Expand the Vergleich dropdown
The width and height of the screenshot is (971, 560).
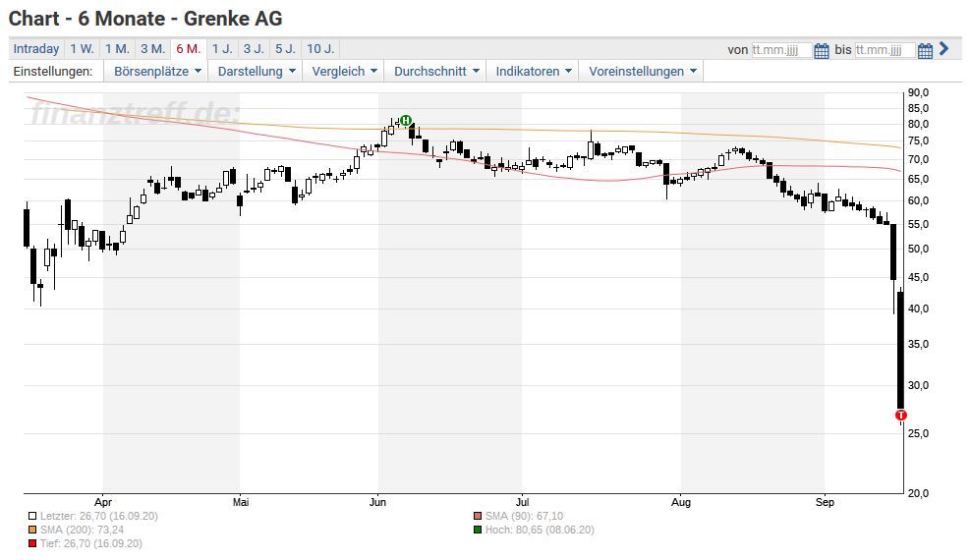click(344, 71)
